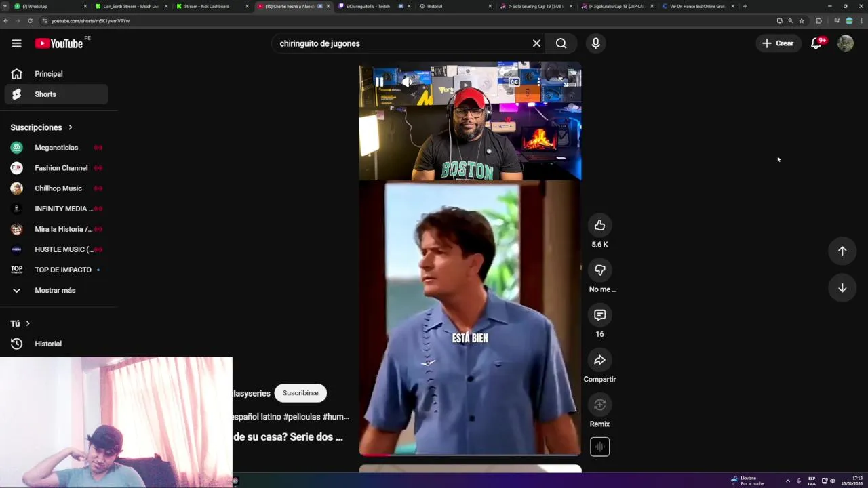
Task: Expand the Suscripciones section
Action: click(41, 127)
